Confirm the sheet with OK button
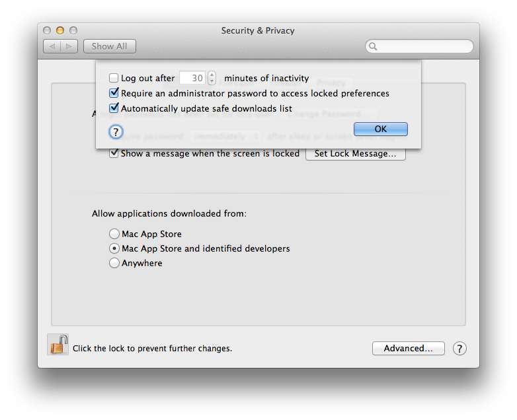 pos(381,129)
